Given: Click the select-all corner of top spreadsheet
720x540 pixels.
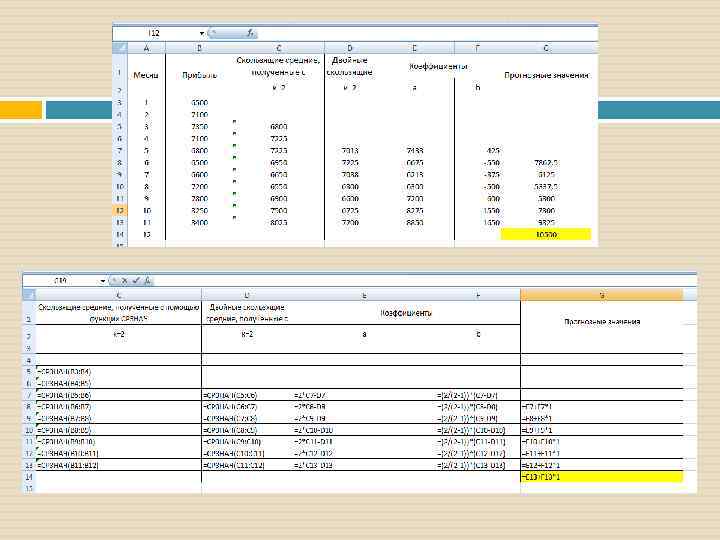Looking at the screenshot, I should [x=120, y=47].
